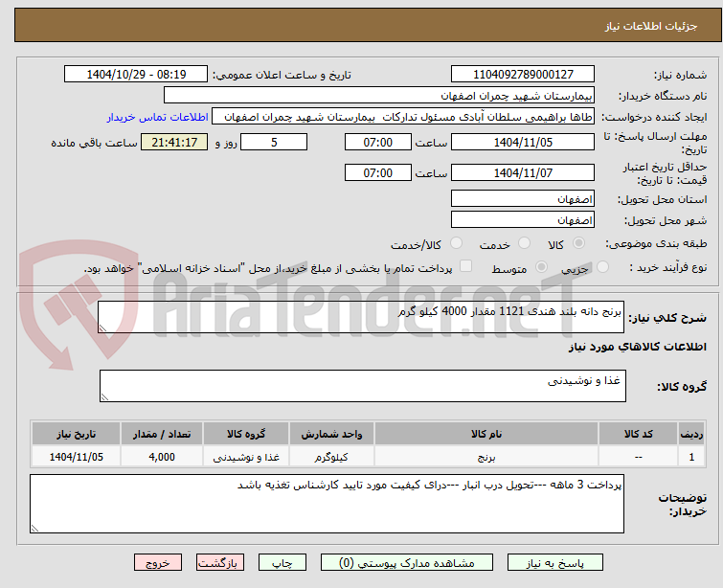Click the استان محل تحویل field
Screen dimensions: 723x588
pos(523,199)
